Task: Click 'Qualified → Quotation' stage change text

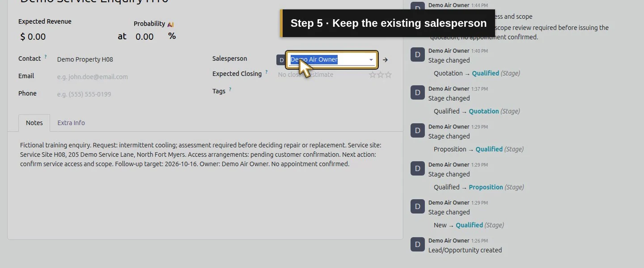Action: [x=477, y=111]
